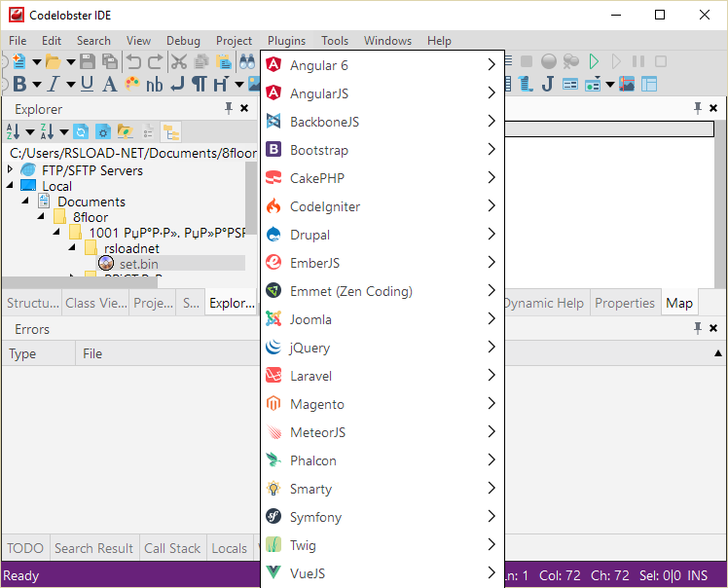Switch to the Search Result tab
This screenshot has width=728, height=588.
point(93,548)
